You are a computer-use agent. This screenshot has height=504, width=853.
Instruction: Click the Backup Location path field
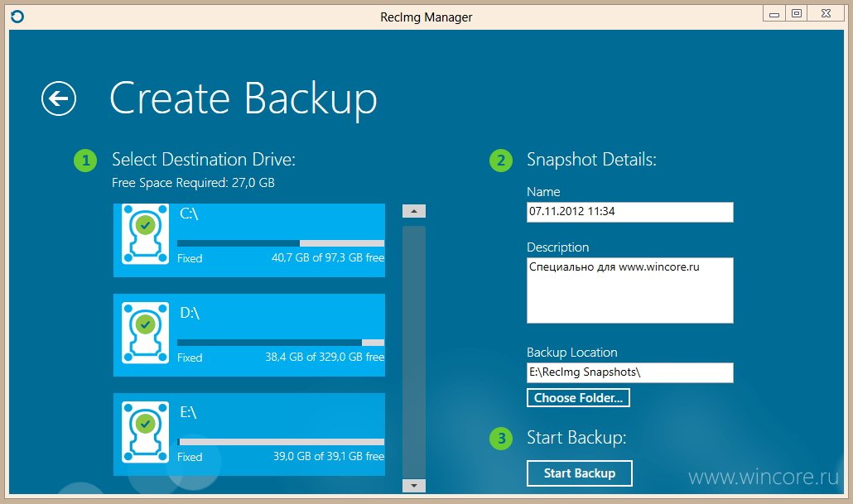point(630,372)
